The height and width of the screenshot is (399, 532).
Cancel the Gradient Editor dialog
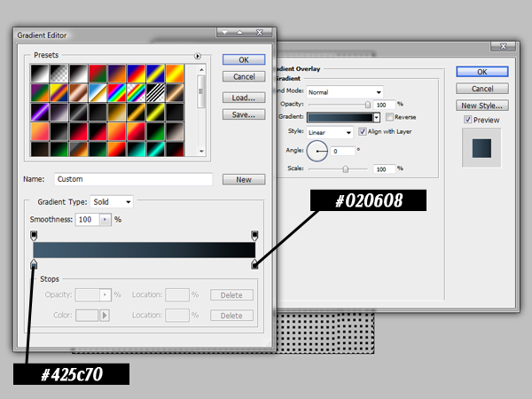click(244, 76)
